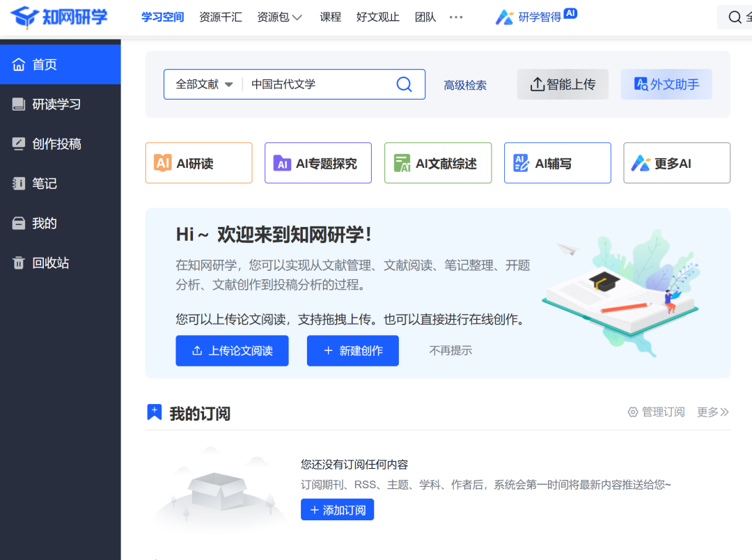The height and width of the screenshot is (560, 752).
Task: Launch AI专题探究 card
Action: pos(318,163)
